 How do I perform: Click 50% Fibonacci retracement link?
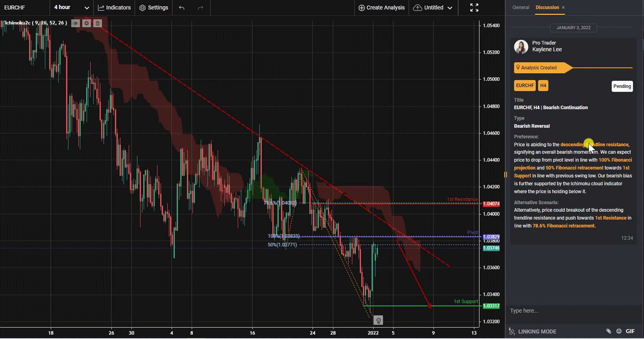574,168
